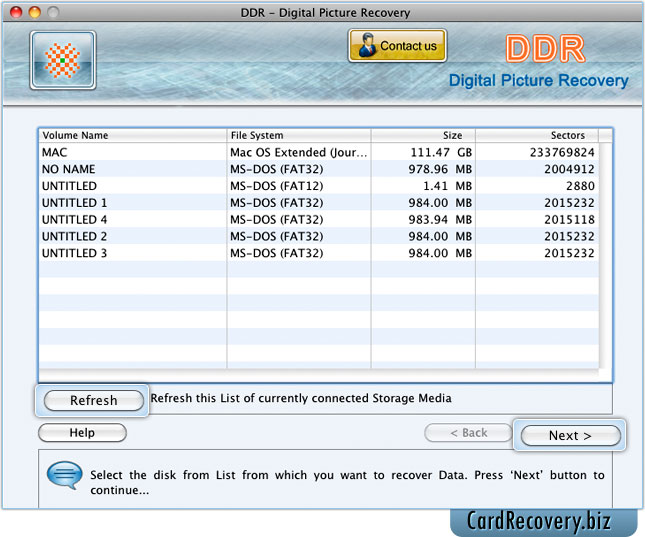Select the UNTITLED 2 volume row
645x537 pixels.
pyautogui.click(x=319, y=237)
